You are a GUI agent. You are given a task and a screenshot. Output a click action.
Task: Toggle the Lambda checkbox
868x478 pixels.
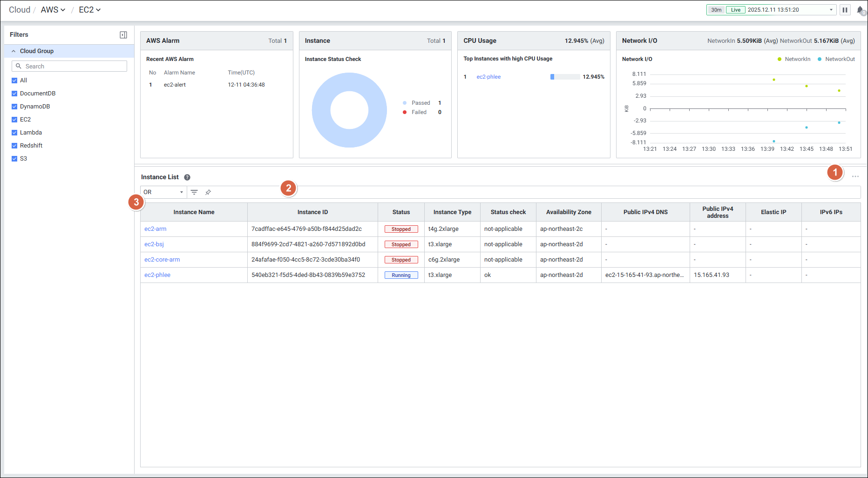click(x=14, y=133)
